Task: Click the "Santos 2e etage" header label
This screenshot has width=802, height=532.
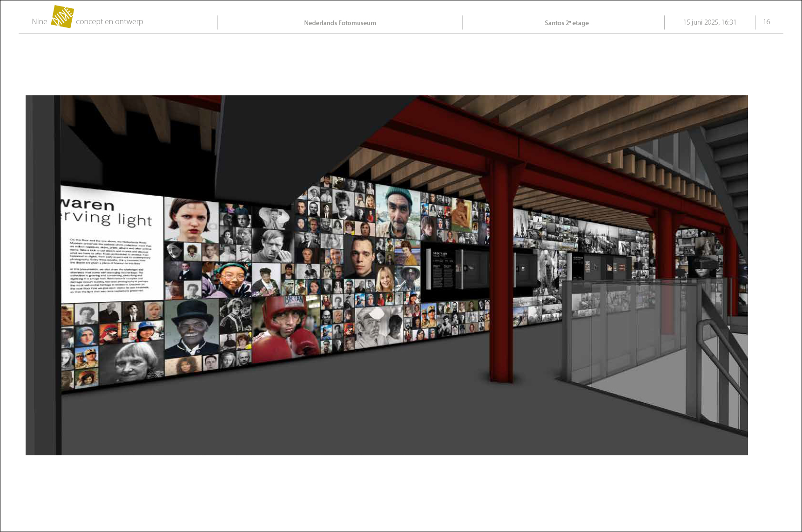Action: [566, 23]
